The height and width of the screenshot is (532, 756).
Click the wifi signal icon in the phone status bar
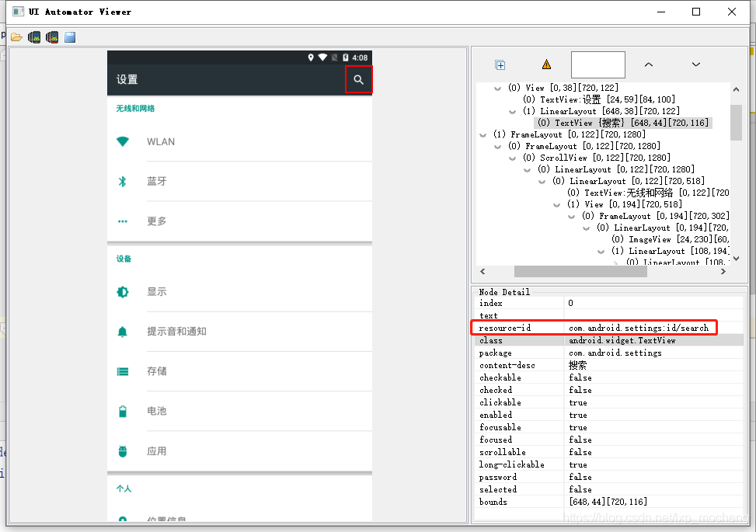[x=322, y=57]
